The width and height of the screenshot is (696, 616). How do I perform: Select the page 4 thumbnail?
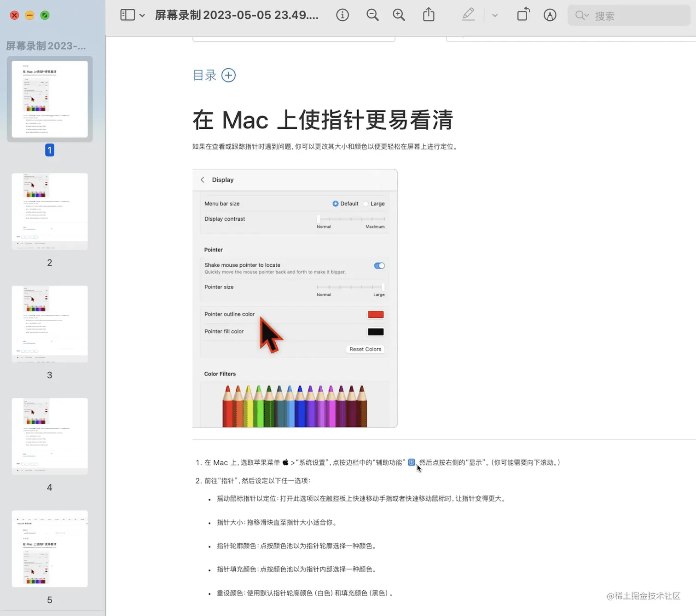coord(50,436)
